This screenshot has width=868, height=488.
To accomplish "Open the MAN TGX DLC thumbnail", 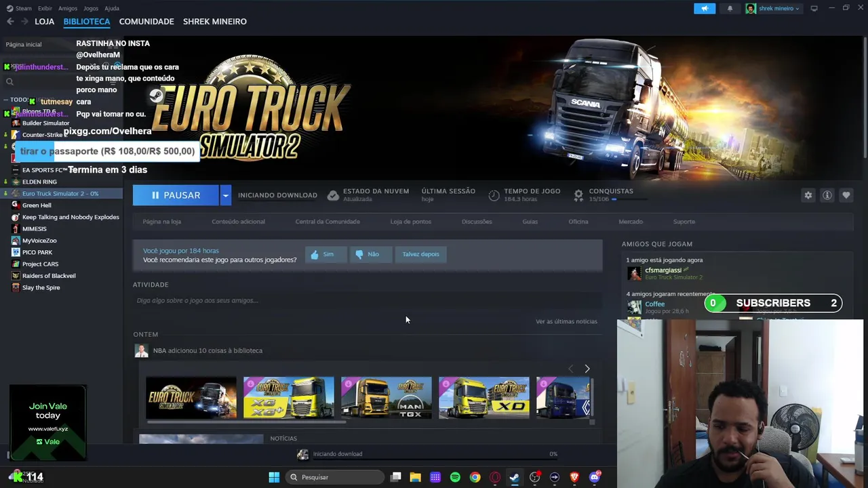I will coord(386,398).
